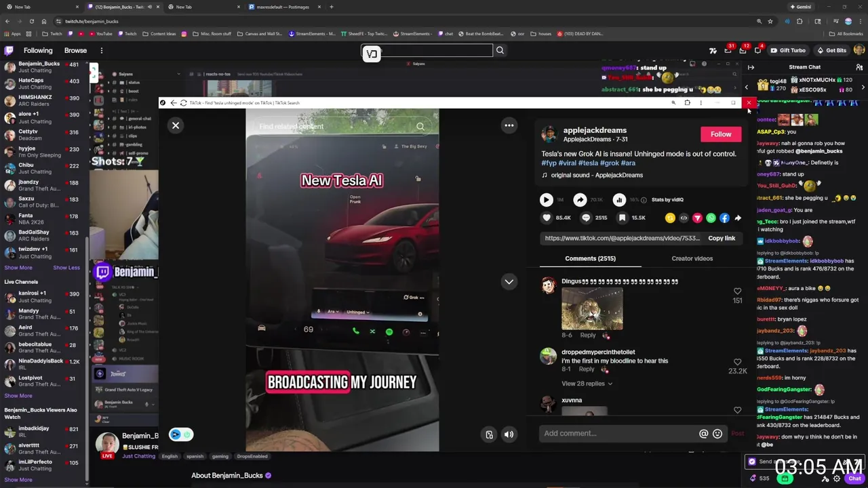Click the Twitch search magnifier button

click(500, 50)
